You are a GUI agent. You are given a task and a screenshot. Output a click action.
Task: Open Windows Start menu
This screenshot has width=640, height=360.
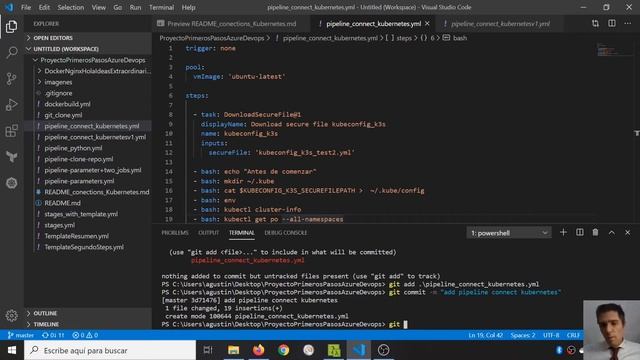pyautogui.click(x=12, y=350)
